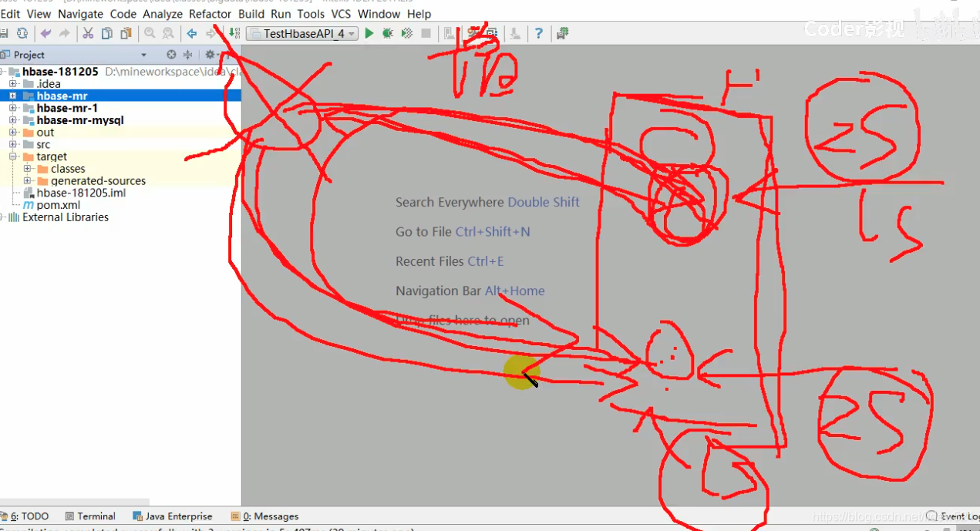This screenshot has height=531, width=980.
Task: Click the Cut scissors icon
Action: tap(88, 33)
